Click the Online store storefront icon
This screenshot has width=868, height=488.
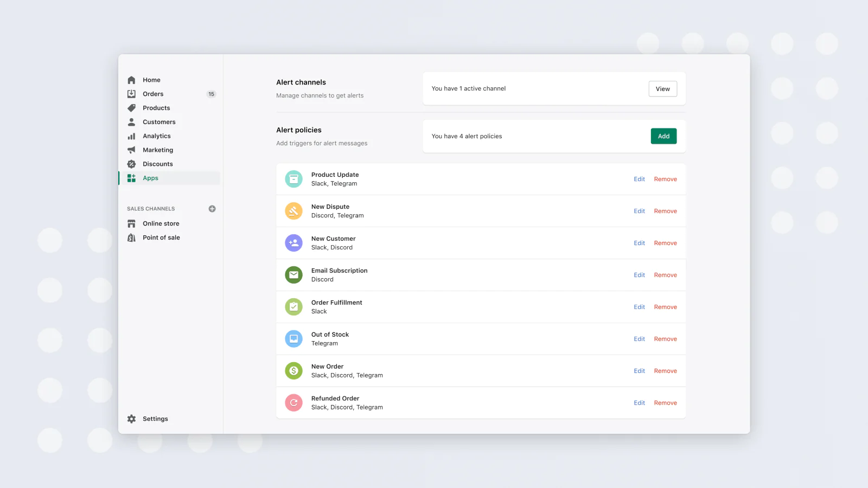[131, 223]
